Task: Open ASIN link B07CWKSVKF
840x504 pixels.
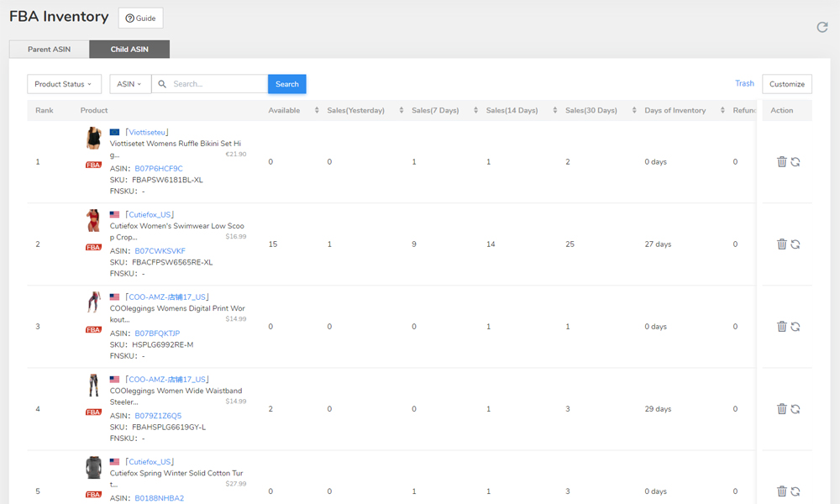Action: (x=160, y=251)
